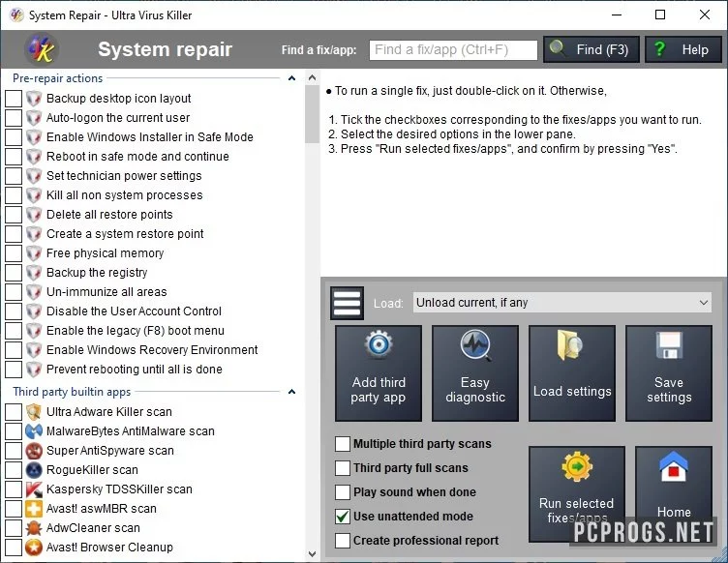This screenshot has width=728, height=563.
Task: Tick Backup the registry checkbox
Action: [14, 272]
